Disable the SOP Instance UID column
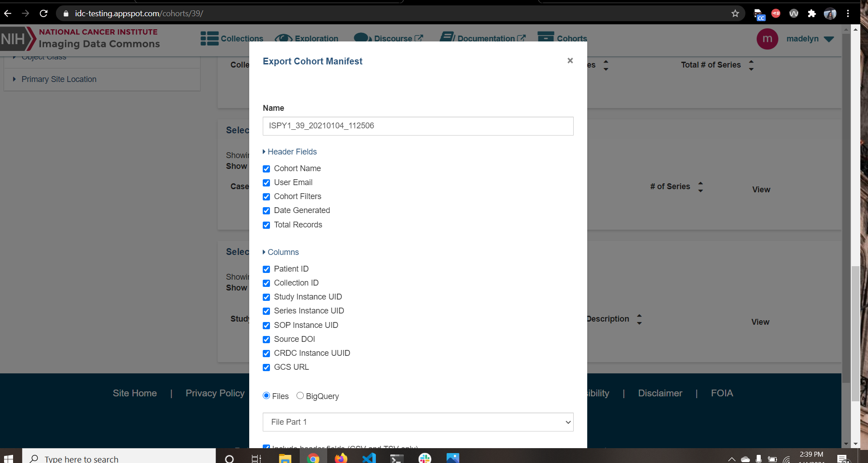Image resolution: width=868 pixels, height=463 pixels. click(266, 326)
